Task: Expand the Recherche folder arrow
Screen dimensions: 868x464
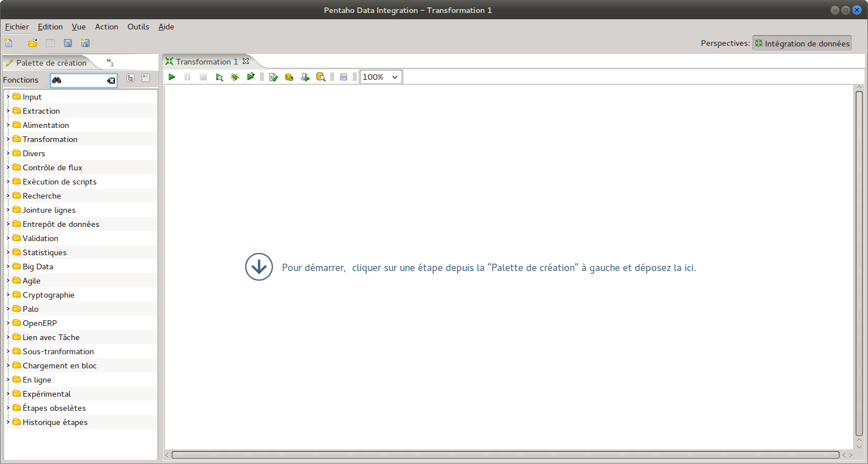Action: (8, 196)
